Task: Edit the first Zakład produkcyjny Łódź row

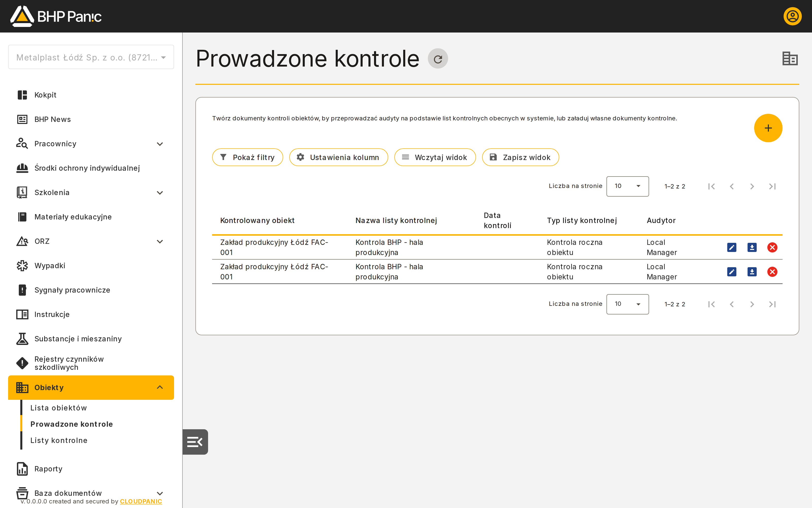Action: click(732, 247)
